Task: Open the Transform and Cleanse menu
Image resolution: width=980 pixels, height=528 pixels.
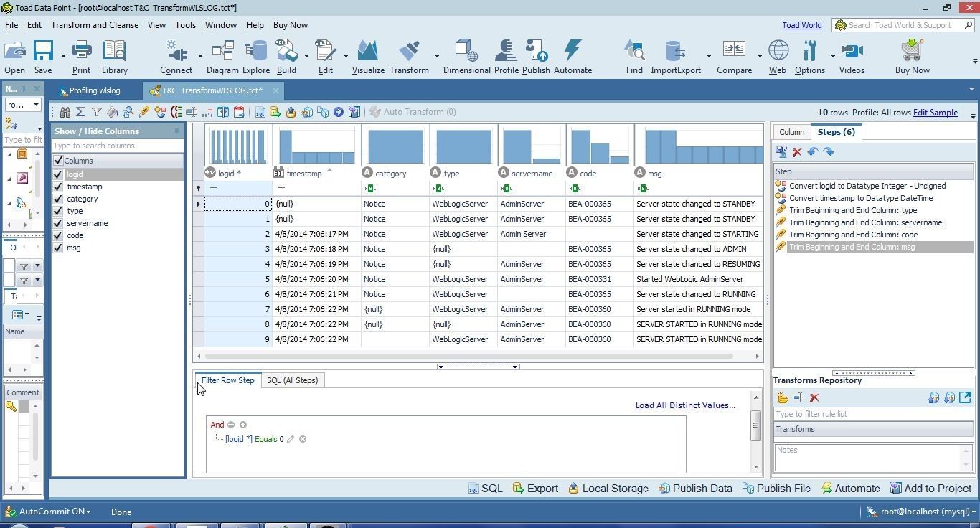Action: pyautogui.click(x=95, y=25)
